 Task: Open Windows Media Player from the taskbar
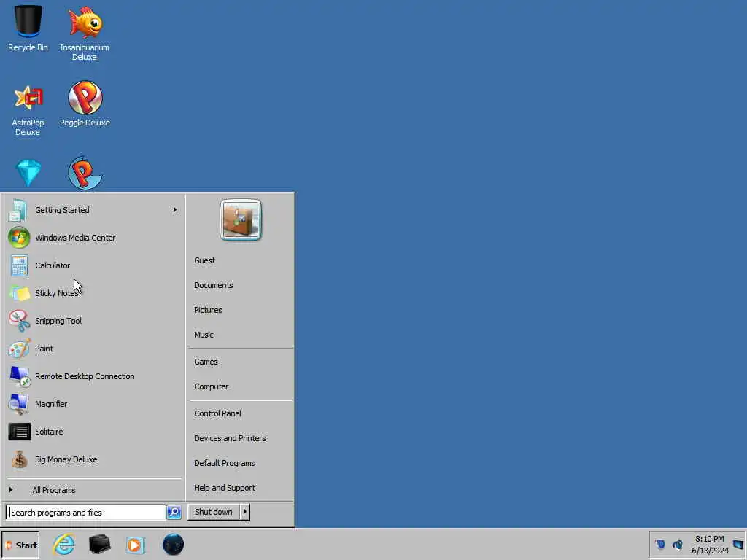click(x=135, y=545)
